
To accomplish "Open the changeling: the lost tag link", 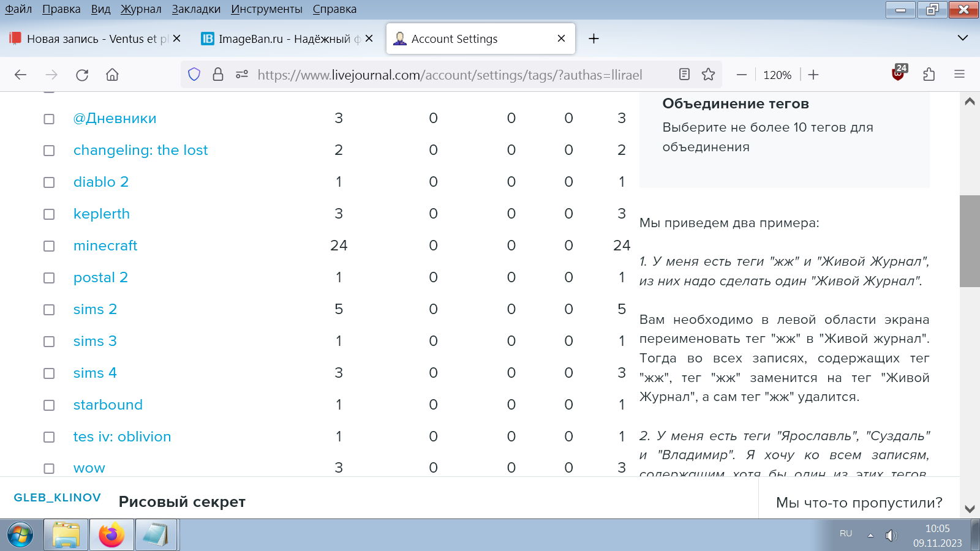I will tap(140, 150).
